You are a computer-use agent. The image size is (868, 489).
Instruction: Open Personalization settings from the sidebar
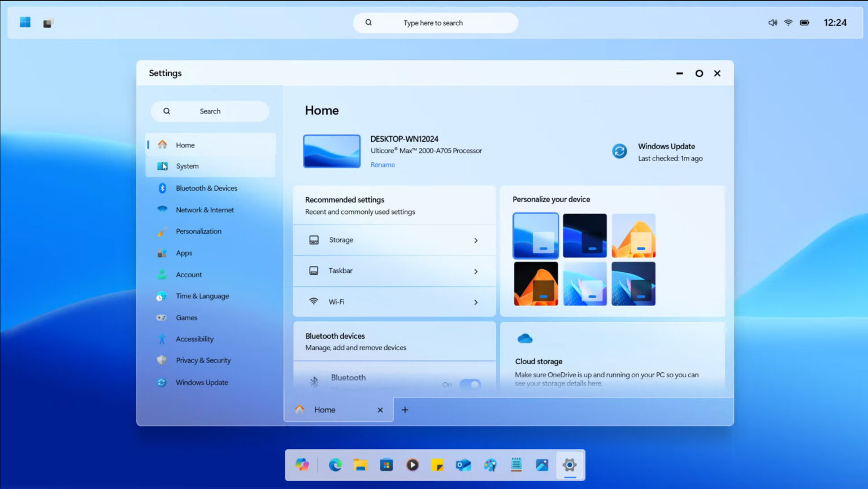pyautogui.click(x=199, y=231)
